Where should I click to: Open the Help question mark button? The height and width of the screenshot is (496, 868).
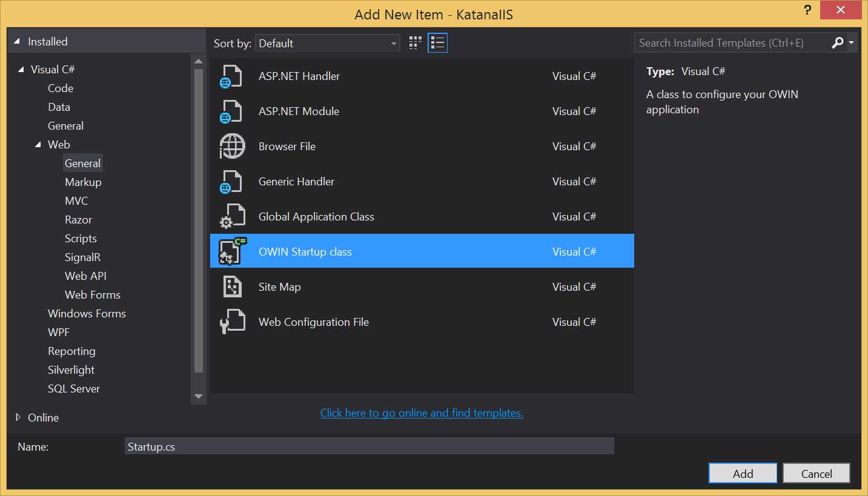click(807, 10)
